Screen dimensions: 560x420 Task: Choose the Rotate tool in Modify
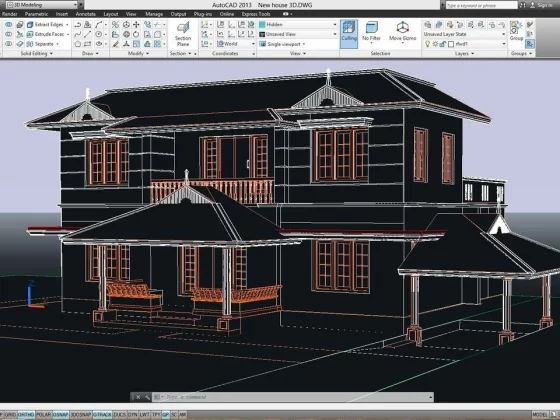click(x=136, y=34)
